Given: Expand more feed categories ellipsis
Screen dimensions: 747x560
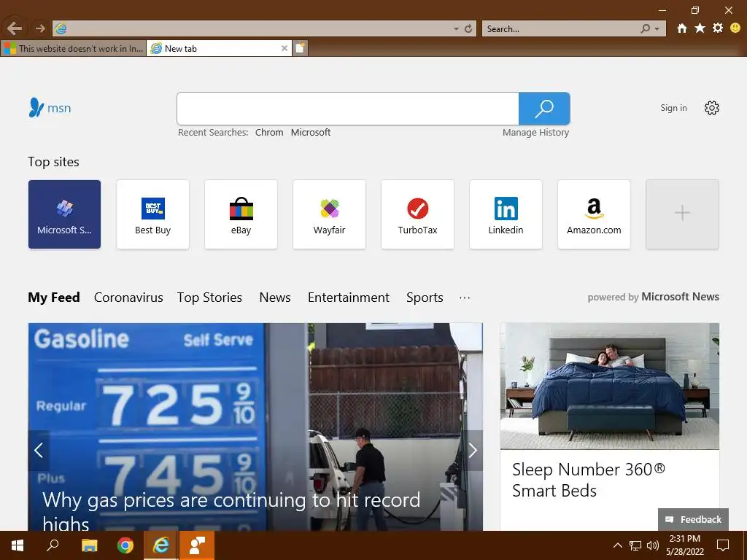Looking at the screenshot, I should (x=465, y=297).
